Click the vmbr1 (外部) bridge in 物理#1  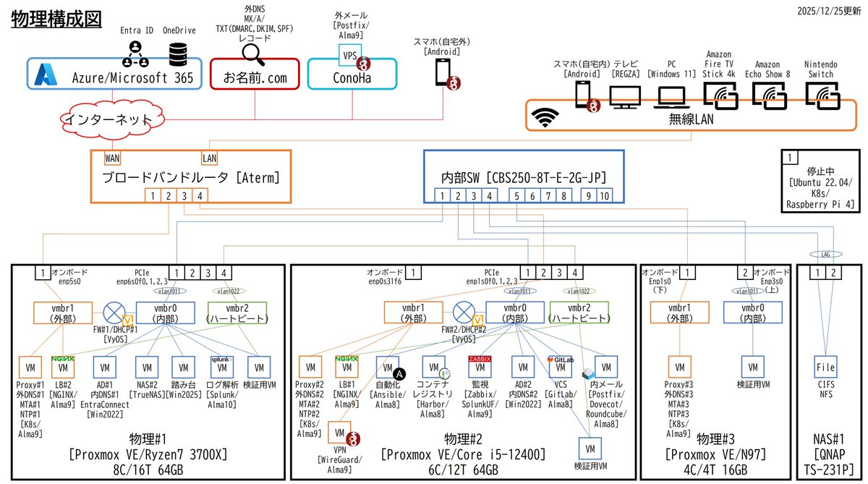point(63,313)
